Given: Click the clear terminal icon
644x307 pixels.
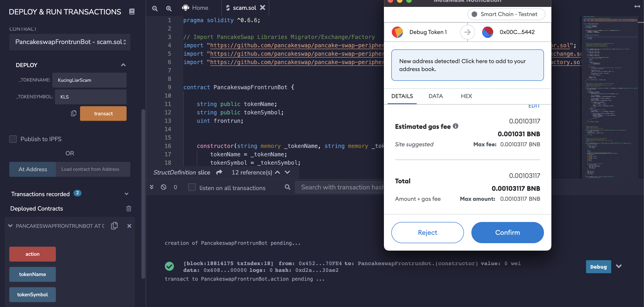Looking at the screenshot, I should [164, 187].
